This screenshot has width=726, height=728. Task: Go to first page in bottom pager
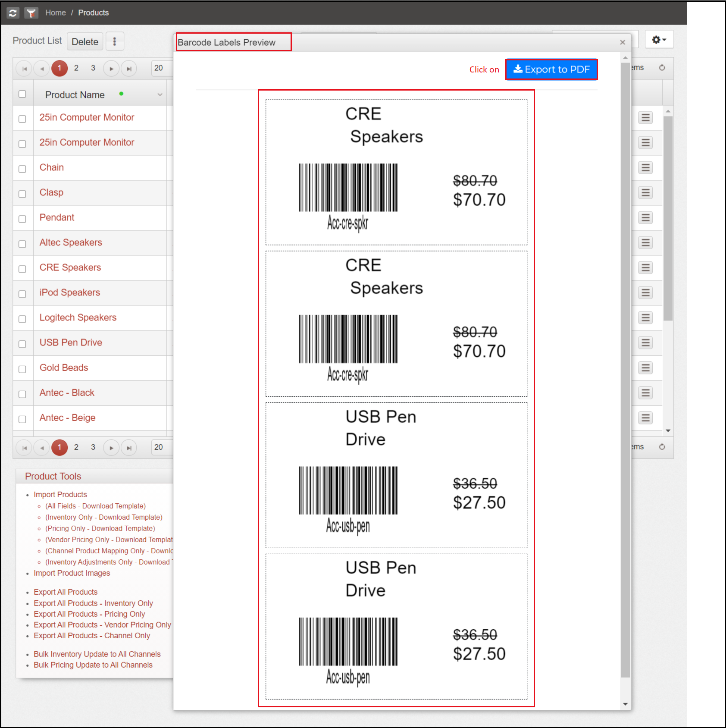(x=25, y=448)
